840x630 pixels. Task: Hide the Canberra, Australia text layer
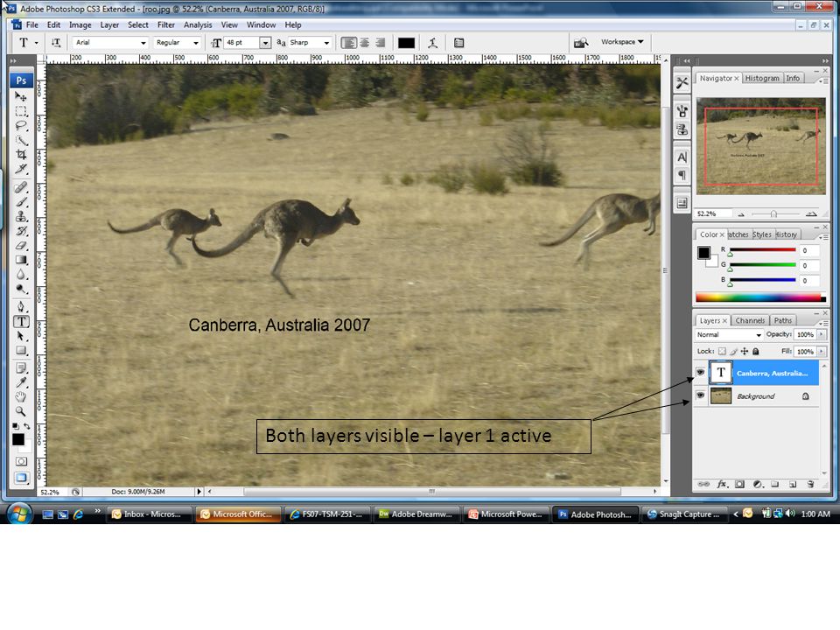click(700, 372)
